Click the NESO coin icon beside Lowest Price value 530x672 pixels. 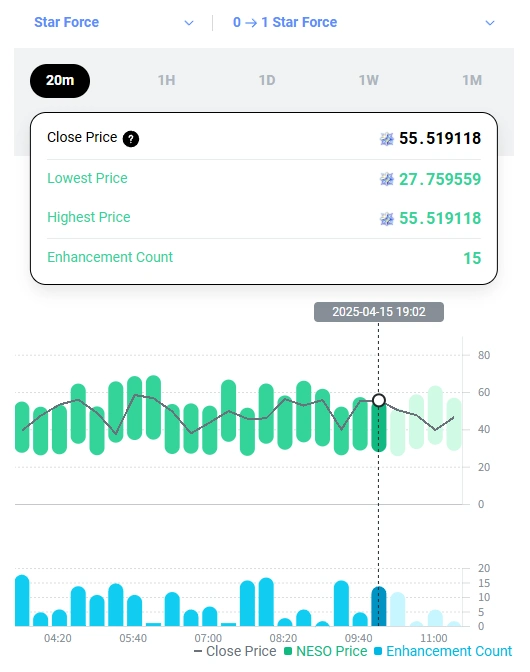coord(386,179)
